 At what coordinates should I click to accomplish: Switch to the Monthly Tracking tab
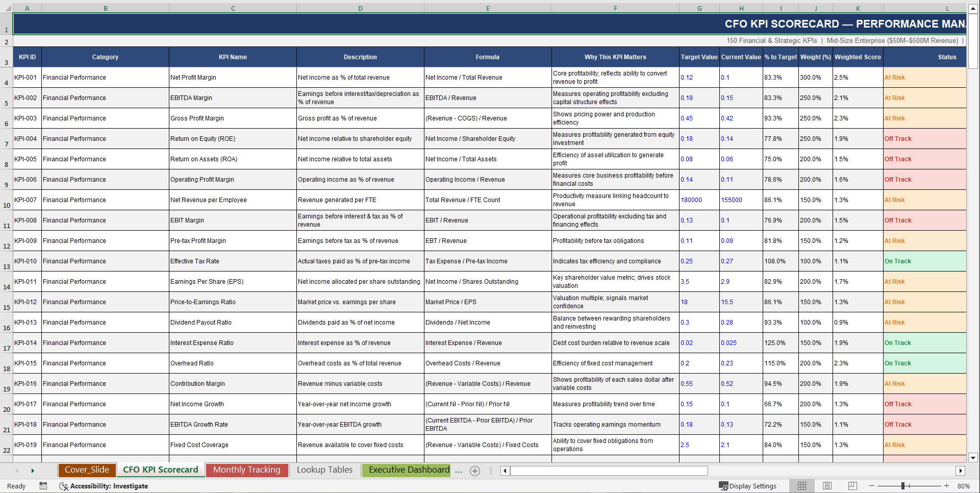point(247,470)
